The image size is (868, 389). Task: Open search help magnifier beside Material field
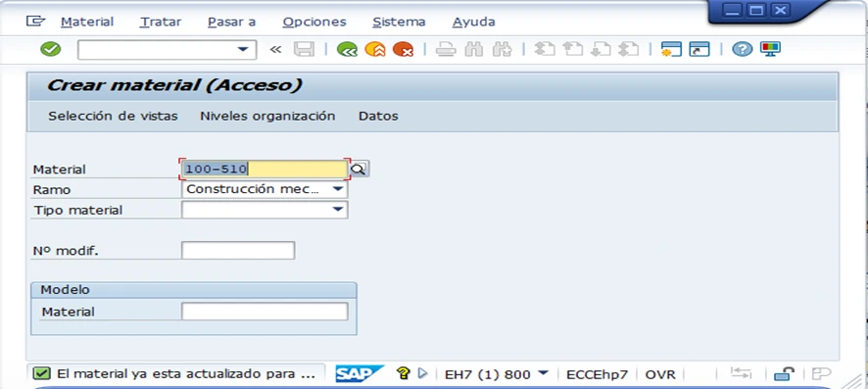[360, 169]
